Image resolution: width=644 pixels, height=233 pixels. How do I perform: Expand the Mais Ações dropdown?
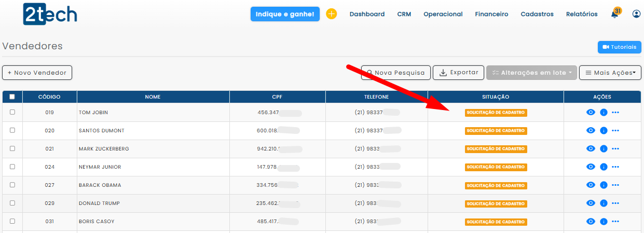(x=610, y=73)
